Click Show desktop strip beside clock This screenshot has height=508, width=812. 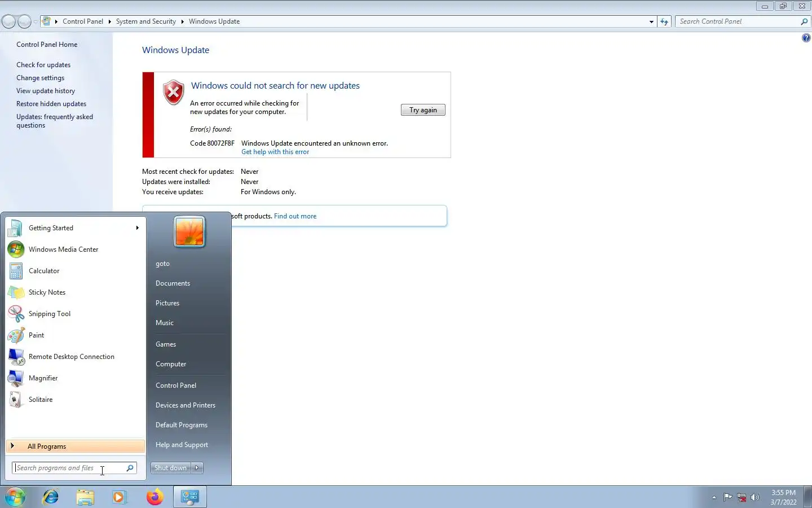(807, 497)
